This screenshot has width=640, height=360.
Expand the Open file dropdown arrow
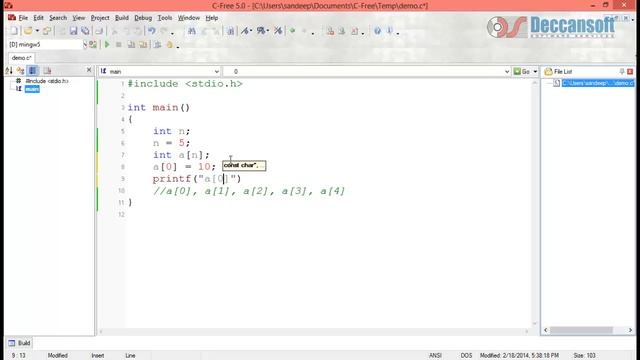pyautogui.click(x=37, y=31)
